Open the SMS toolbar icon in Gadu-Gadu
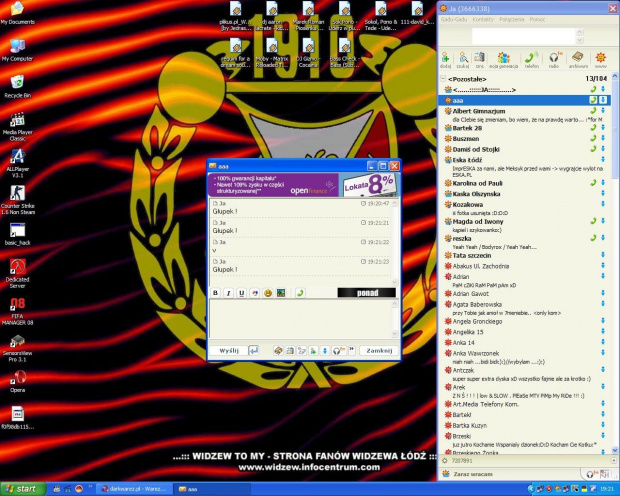This screenshot has width=620, height=496. (480, 60)
